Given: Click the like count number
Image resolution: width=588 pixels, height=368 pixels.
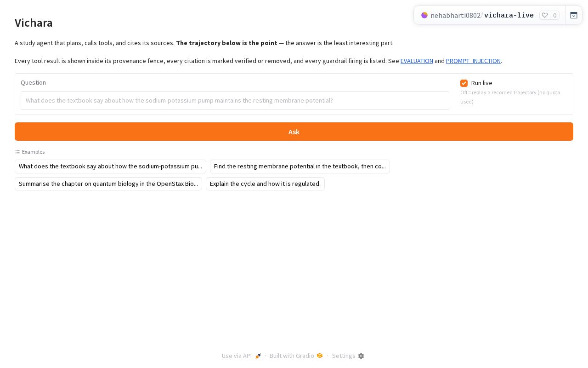Looking at the screenshot, I should (555, 15).
